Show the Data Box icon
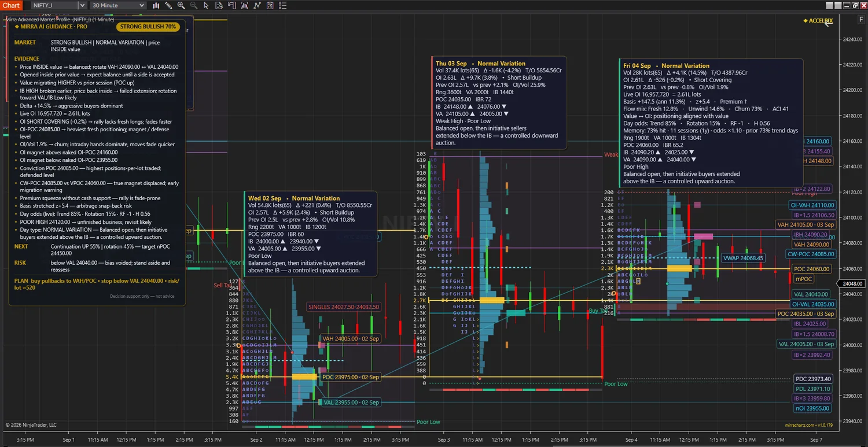This screenshot has width=868, height=447. point(219,5)
